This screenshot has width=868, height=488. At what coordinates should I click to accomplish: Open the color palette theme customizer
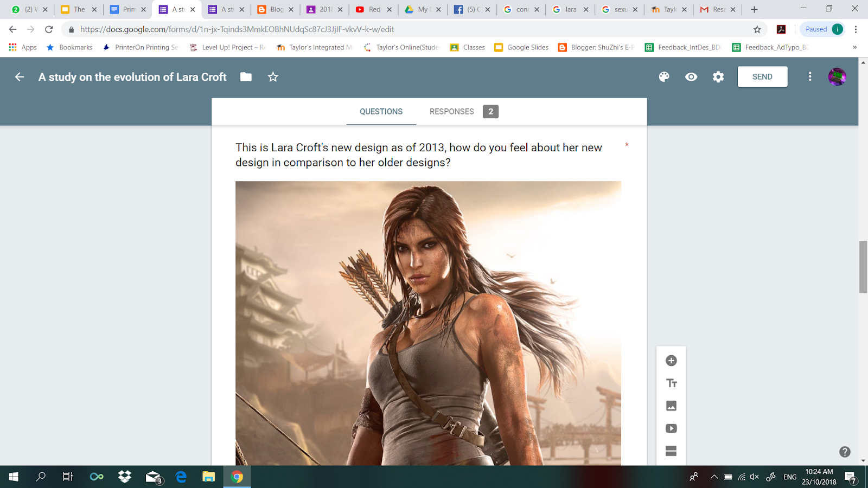coord(664,77)
